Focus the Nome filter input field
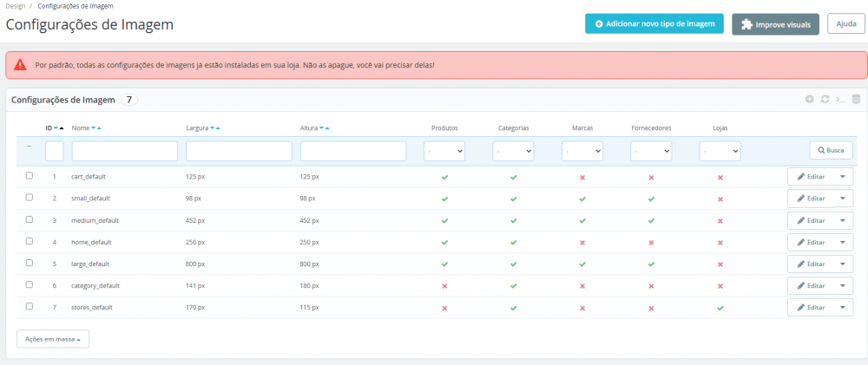868x365 pixels. pos(124,151)
